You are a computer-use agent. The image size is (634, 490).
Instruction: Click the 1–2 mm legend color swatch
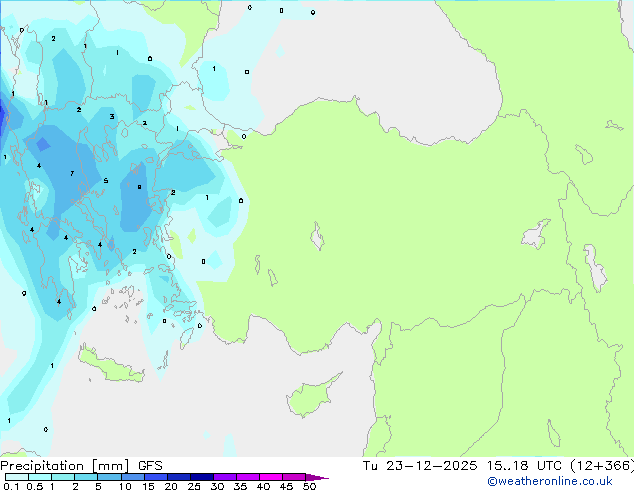coord(63,477)
